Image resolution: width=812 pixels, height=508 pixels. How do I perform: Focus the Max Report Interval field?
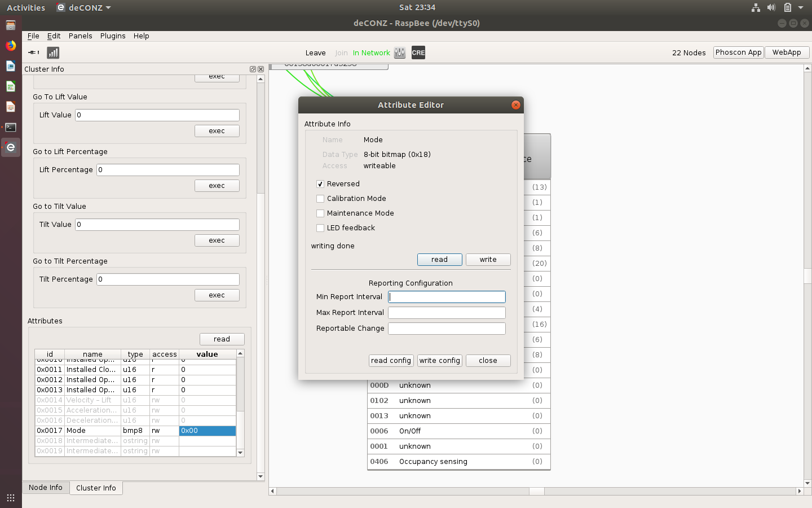pos(447,313)
